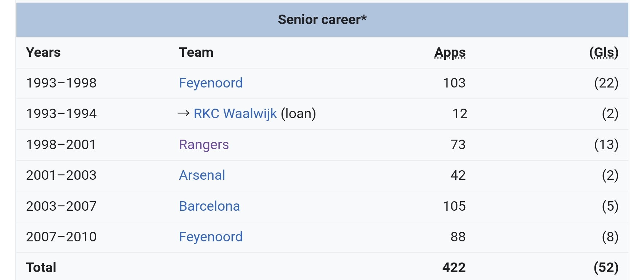Click the Team column header
Image resolution: width=644 pixels, height=280 pixels.
pyautogui.click(x=196, y=52)
